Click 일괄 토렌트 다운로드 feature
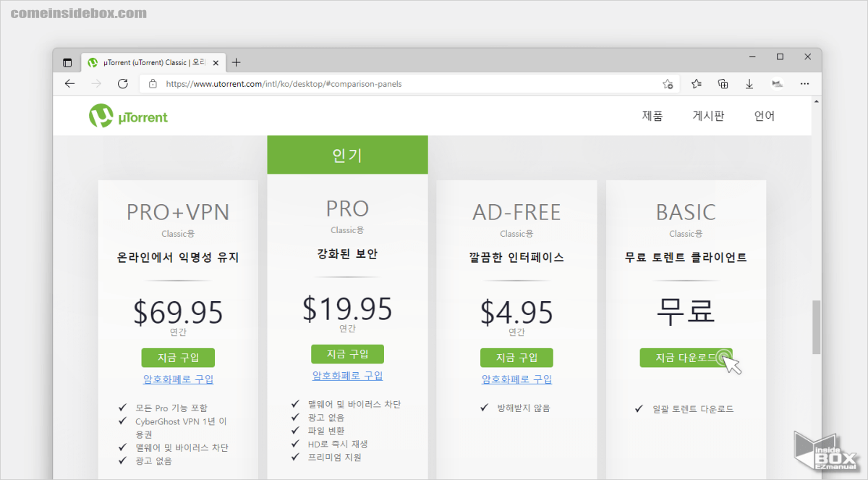Screen dimensions: 868x480 tap(693, 409)
